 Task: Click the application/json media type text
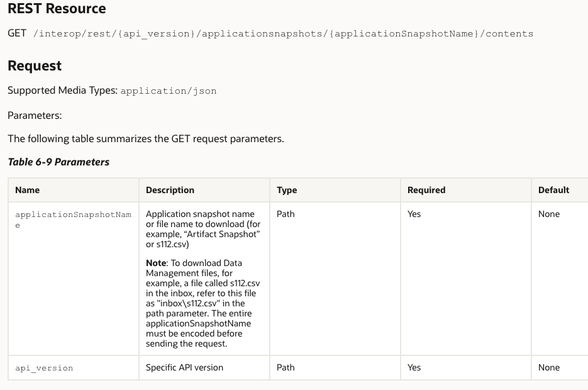[168, 91]
